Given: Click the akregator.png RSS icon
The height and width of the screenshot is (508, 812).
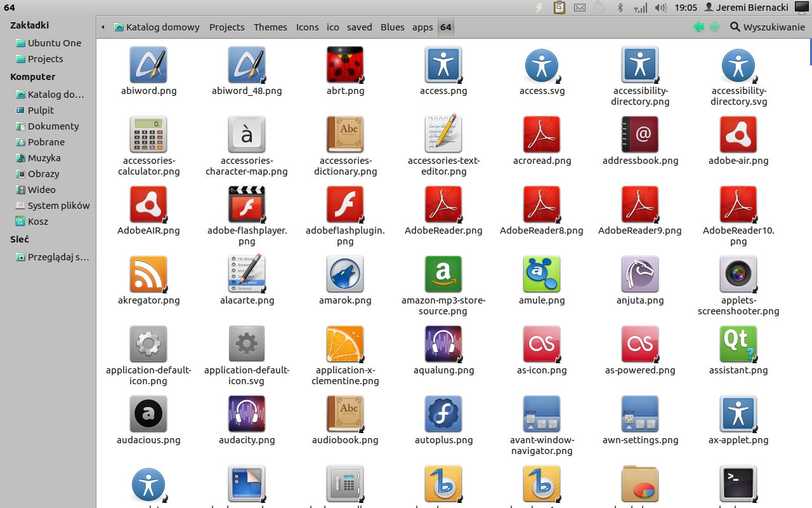Looking at the screenshot, I should click(148, 274).
